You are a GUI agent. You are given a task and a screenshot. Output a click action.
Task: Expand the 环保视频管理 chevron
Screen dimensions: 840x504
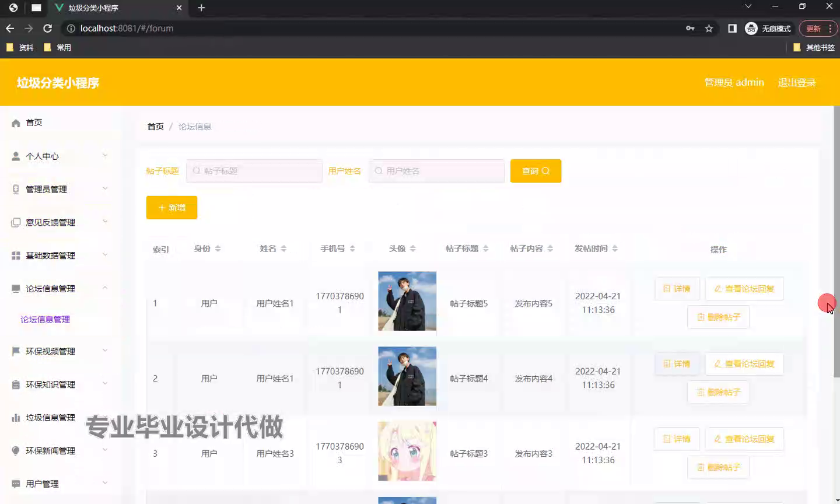(x=105, y=351)
